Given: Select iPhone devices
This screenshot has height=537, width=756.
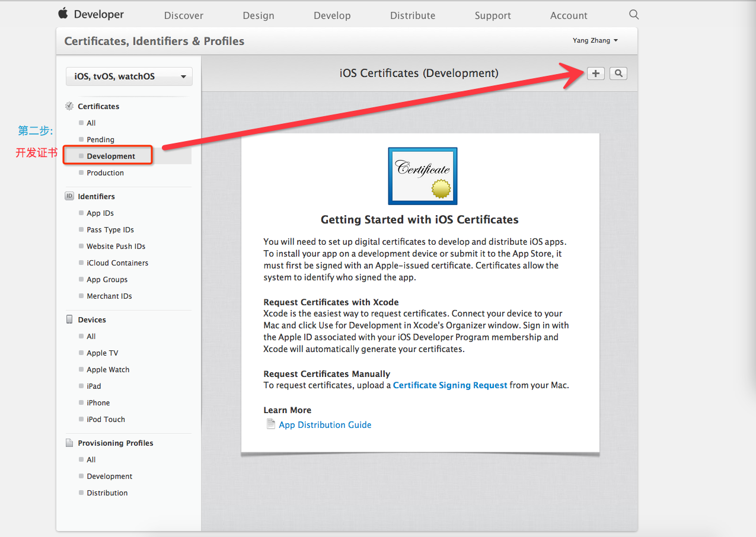Looking at the screenshot, I should coord(98,402).
